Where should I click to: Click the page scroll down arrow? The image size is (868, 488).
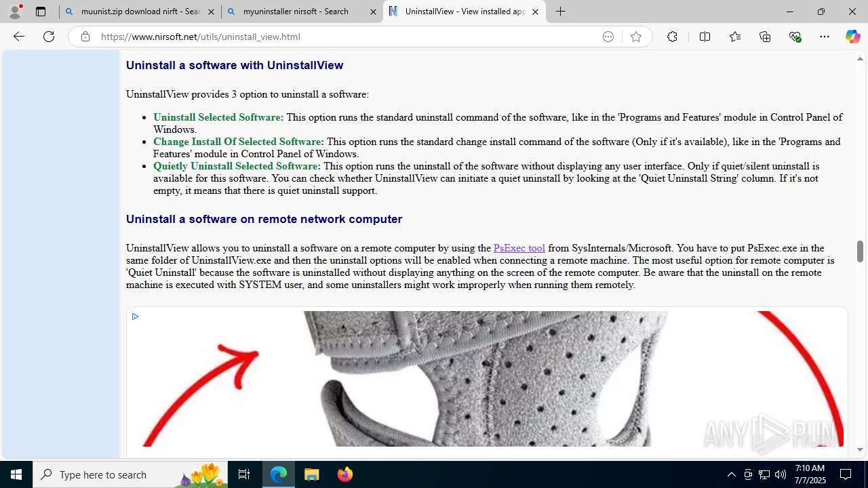tap(860, 449)
